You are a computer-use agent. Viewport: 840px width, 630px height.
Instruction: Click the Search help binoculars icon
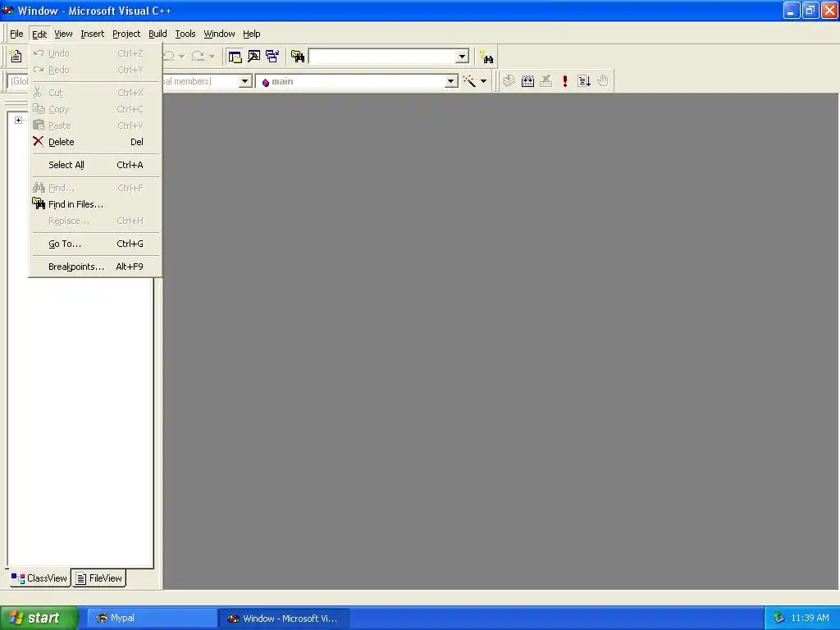point(486,57)
